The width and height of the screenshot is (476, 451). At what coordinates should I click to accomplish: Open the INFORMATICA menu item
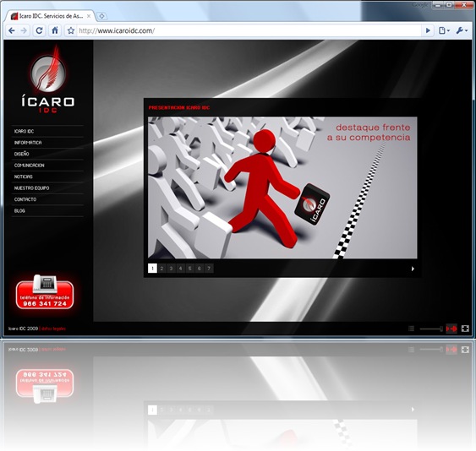(x=28, y=143)
